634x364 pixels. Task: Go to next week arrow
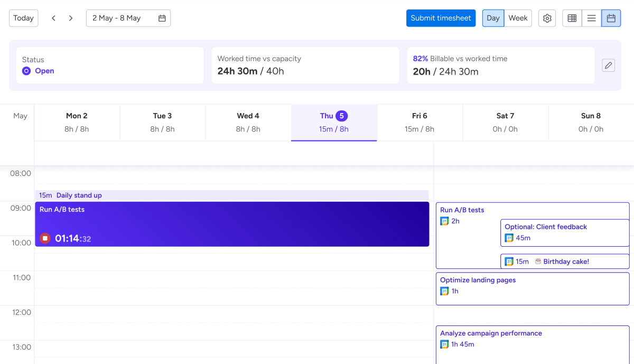point(71,18)
